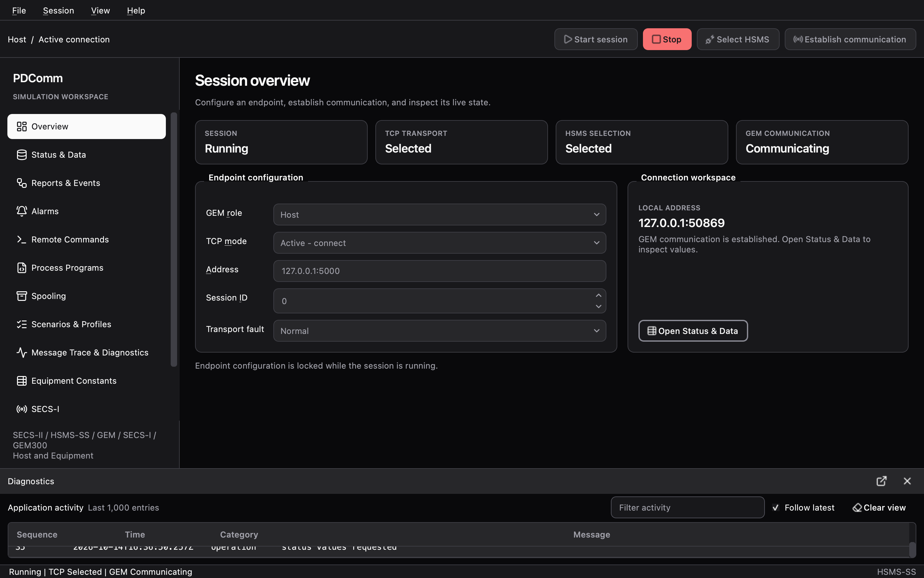Open the SECS-I radio icon
The height and width of the screenshot is (578, 924).
click(x=22, y=409)
